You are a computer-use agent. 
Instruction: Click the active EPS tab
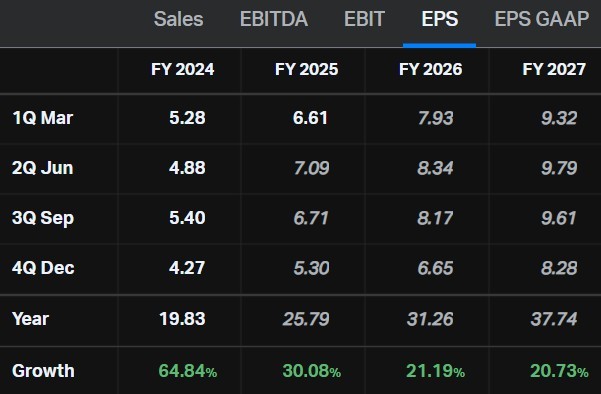pyautogui.click(x=440, y=19)
